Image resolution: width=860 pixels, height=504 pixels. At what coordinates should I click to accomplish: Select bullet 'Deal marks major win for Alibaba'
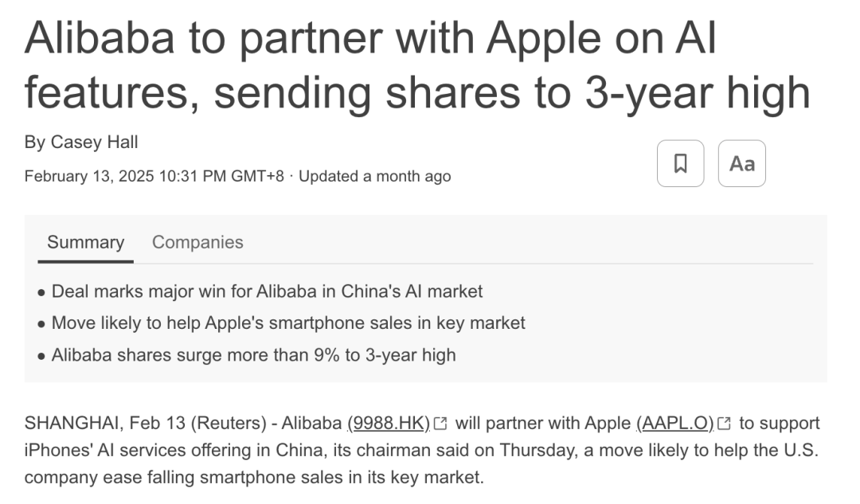tap(267, 291)
